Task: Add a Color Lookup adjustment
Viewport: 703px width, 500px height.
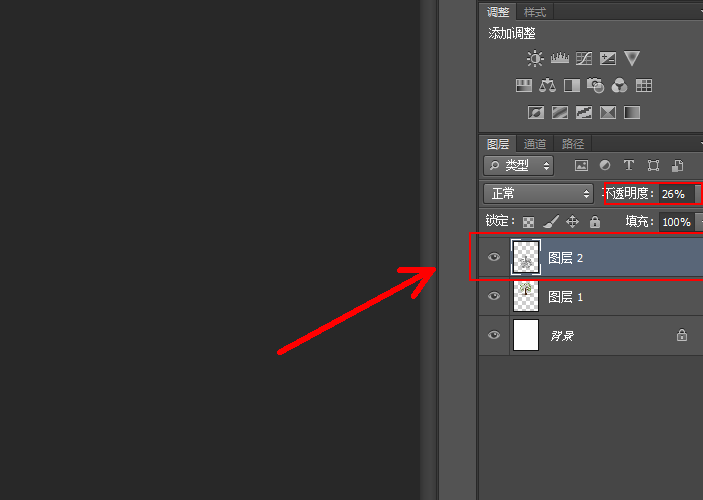Action: point(644,85)
